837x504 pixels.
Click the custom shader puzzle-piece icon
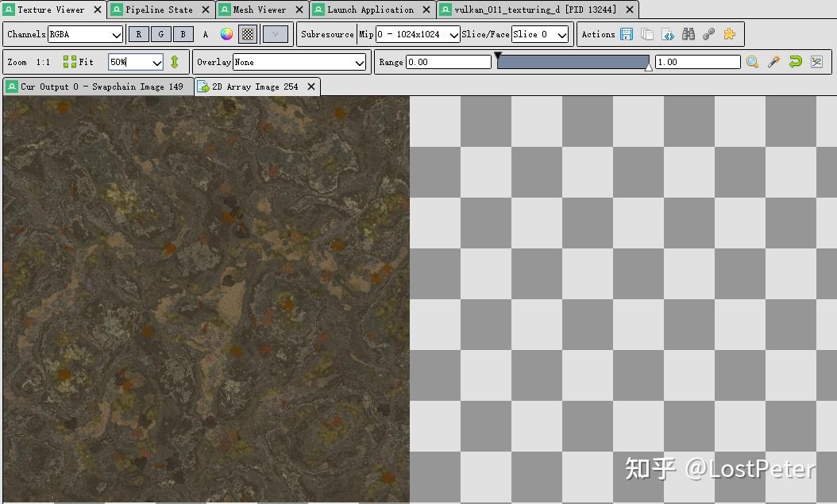[x=728, y=34]
